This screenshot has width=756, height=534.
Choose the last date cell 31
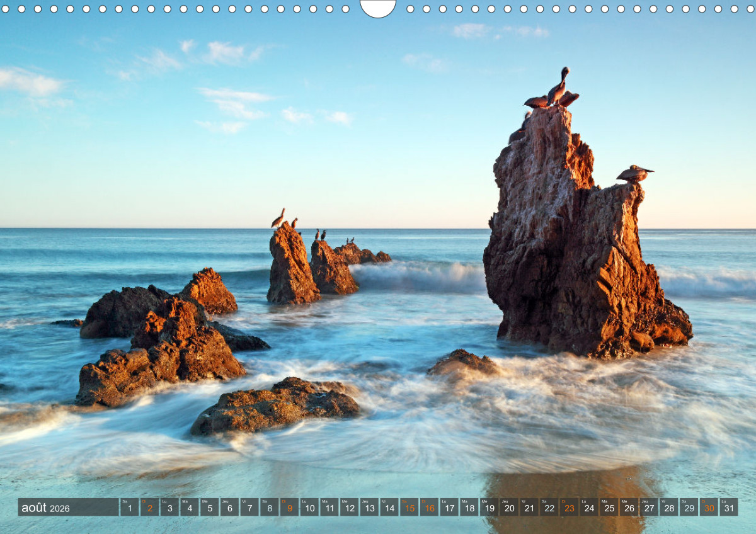(729, 508)
